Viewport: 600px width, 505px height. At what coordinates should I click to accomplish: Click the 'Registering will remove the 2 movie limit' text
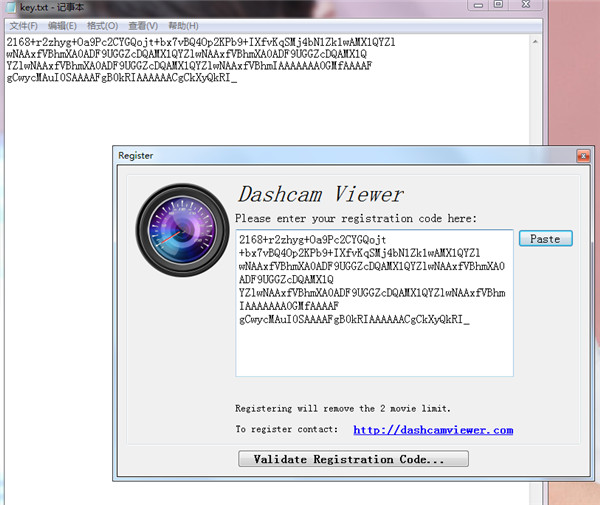click(343, 409)
